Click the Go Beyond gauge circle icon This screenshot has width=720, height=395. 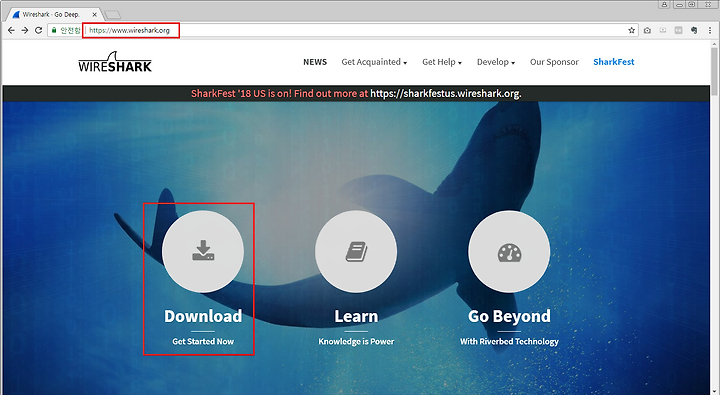click(509, 251)
